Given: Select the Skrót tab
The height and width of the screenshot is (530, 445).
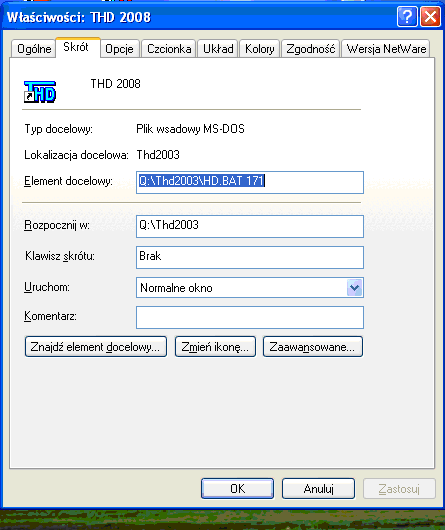Looking at the screenshot, I should pyautogui.click(x=78, y=47).
